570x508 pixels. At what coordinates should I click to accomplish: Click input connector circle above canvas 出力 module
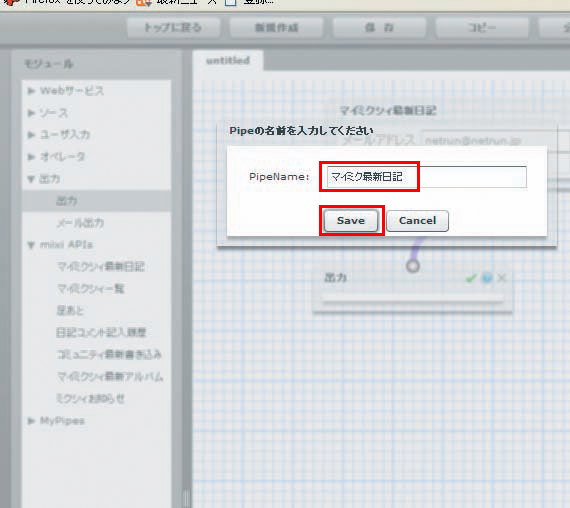tap(413, 266)
